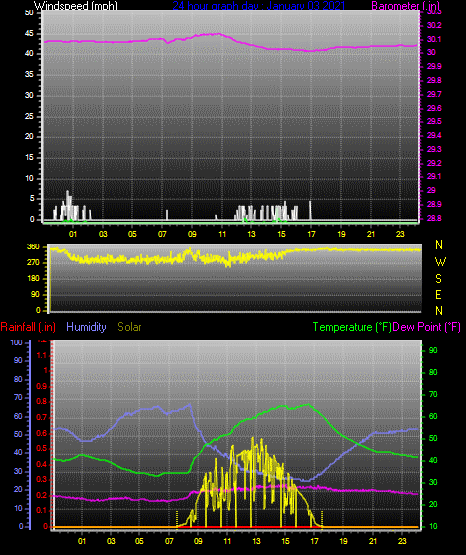Click the "Windspeed (mph)" axis title
466x555 pixels.
(75, 6)
